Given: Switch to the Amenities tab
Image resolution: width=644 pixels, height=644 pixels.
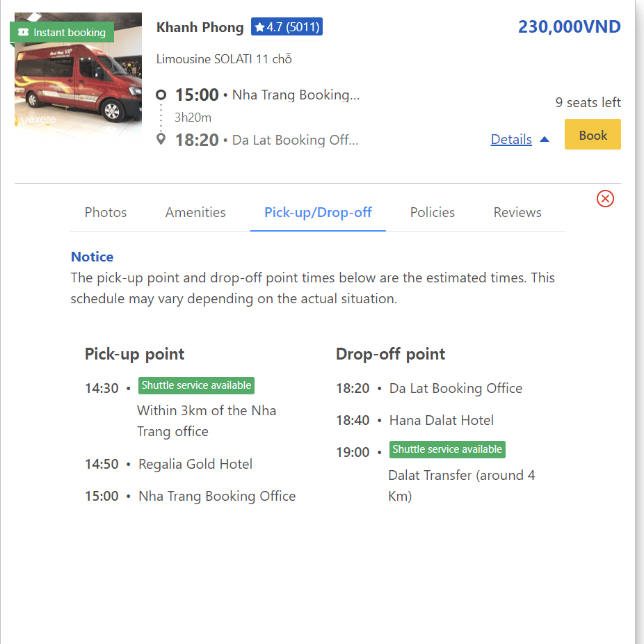Looking at the screenshot, I should (195, 213).
